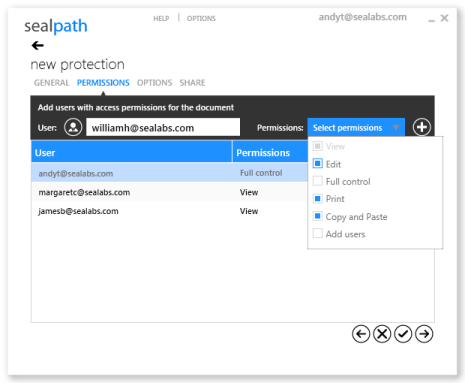The height and width of the screenshot is (383, 465).
Task: Open the top OPTIONS link
Action: [201, 18]
